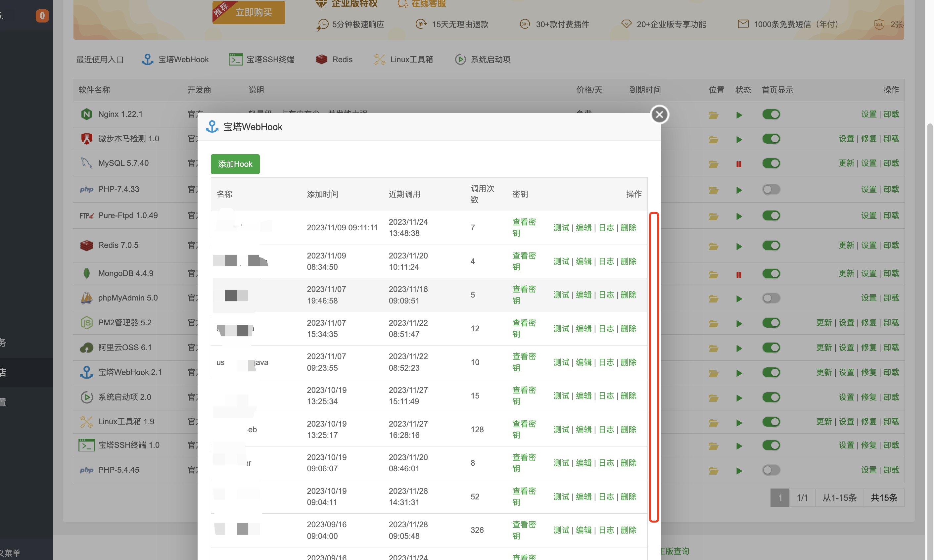Click the 微步木马检测 shield icon

(86, 138)
